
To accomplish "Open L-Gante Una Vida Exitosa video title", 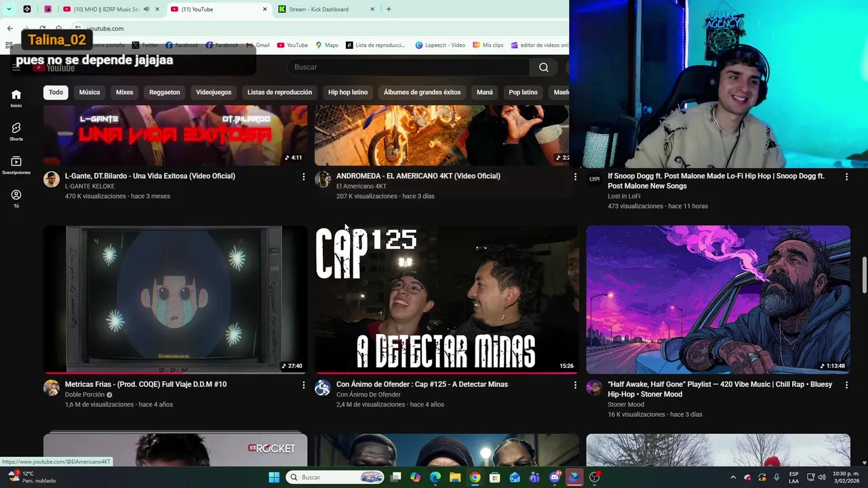I will click(x=150, y=176).
